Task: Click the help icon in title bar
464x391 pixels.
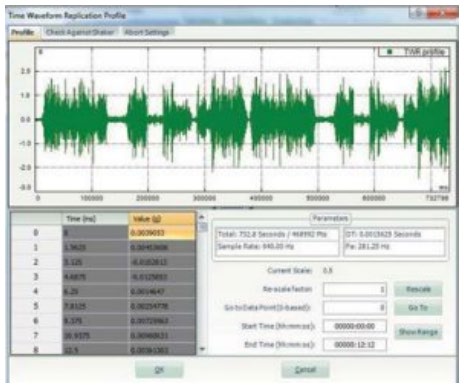Action: 417,13
